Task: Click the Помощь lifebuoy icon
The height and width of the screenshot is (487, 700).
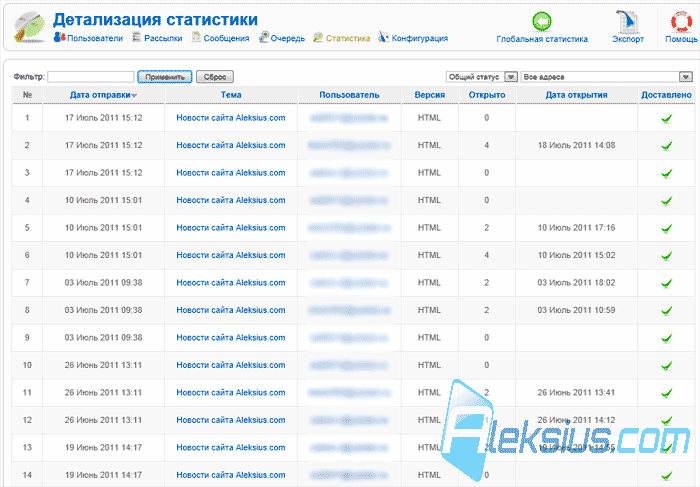Action: [x=681, y=21]
